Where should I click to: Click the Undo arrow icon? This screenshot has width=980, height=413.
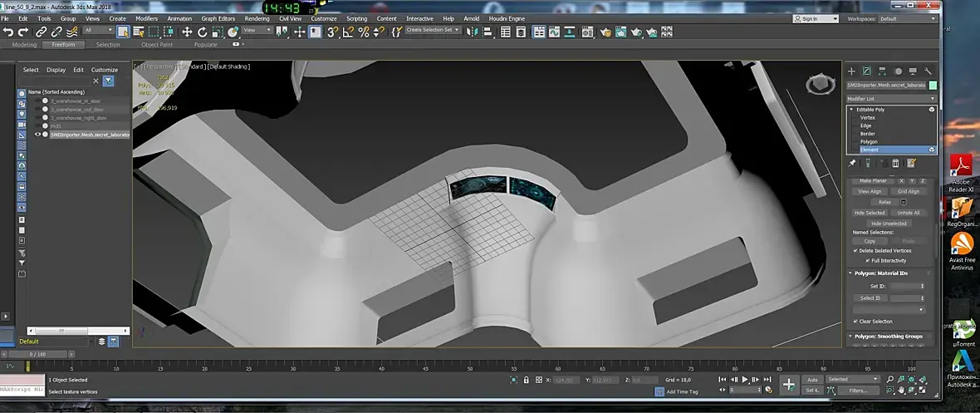click(x=8, y=32)
